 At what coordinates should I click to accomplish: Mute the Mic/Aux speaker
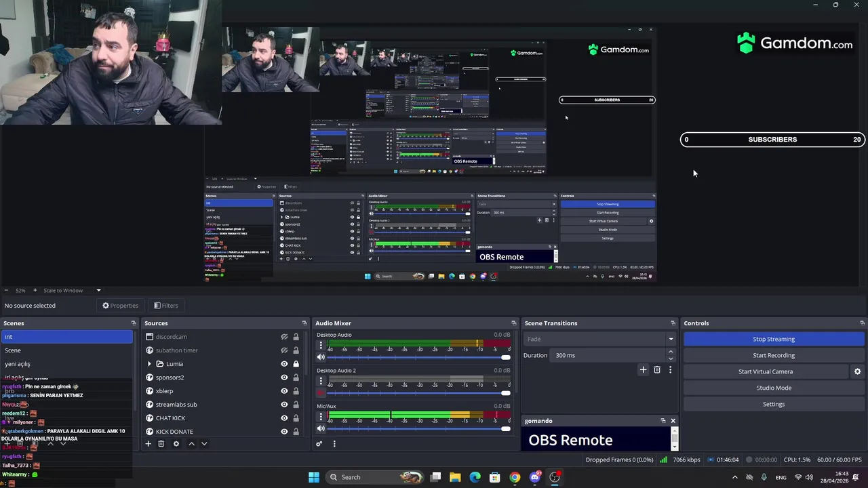(x=321, y=428)
